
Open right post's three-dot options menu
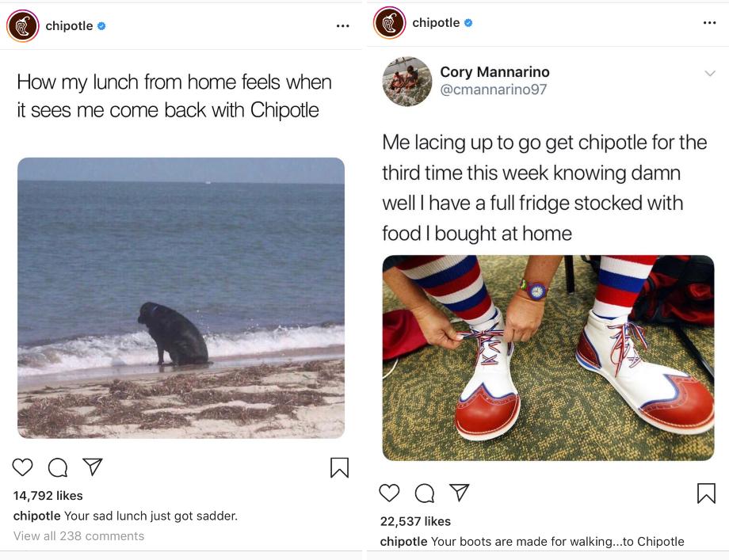point(709,23)
